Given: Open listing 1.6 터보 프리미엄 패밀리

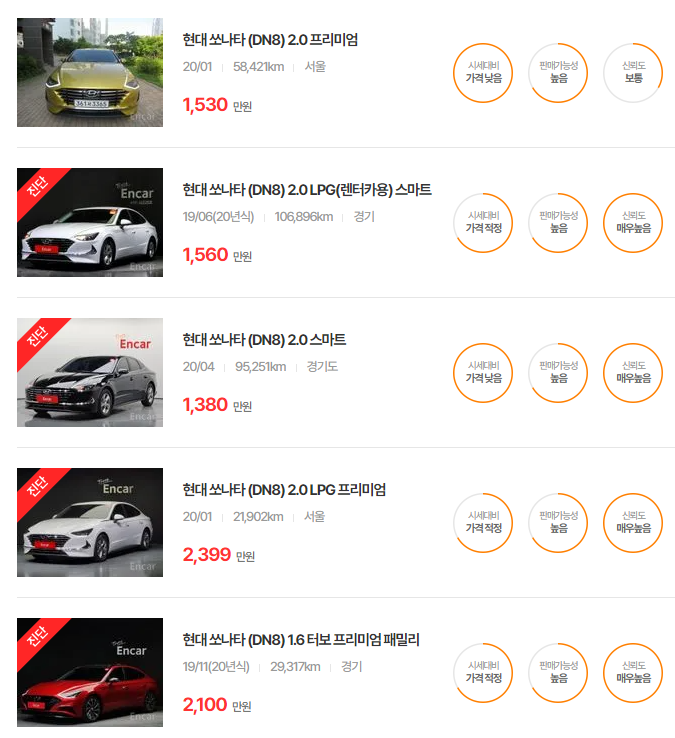Looking at the screenshot, I should pyautogui.click(x=301, y=639).
